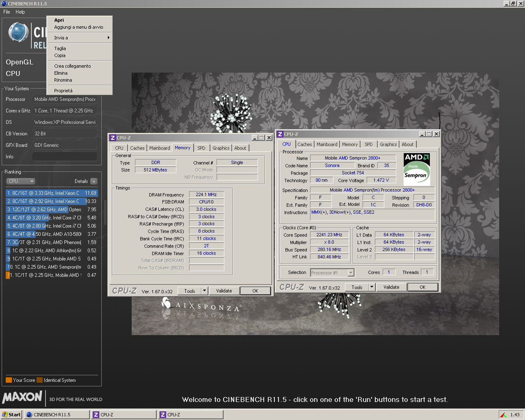Click the system tray monitor icon
This screenshot has width=525, height=420.
coord(503,415)
